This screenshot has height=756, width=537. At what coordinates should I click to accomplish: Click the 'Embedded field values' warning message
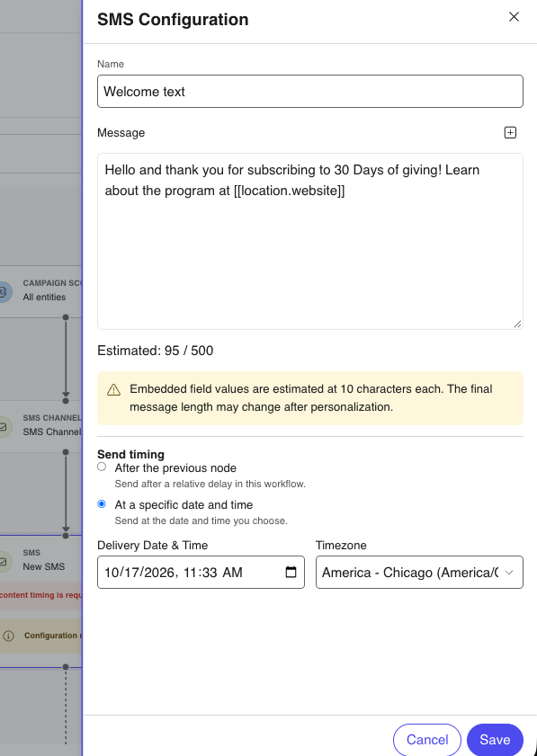pyautogui.click(x=310, y=397)
